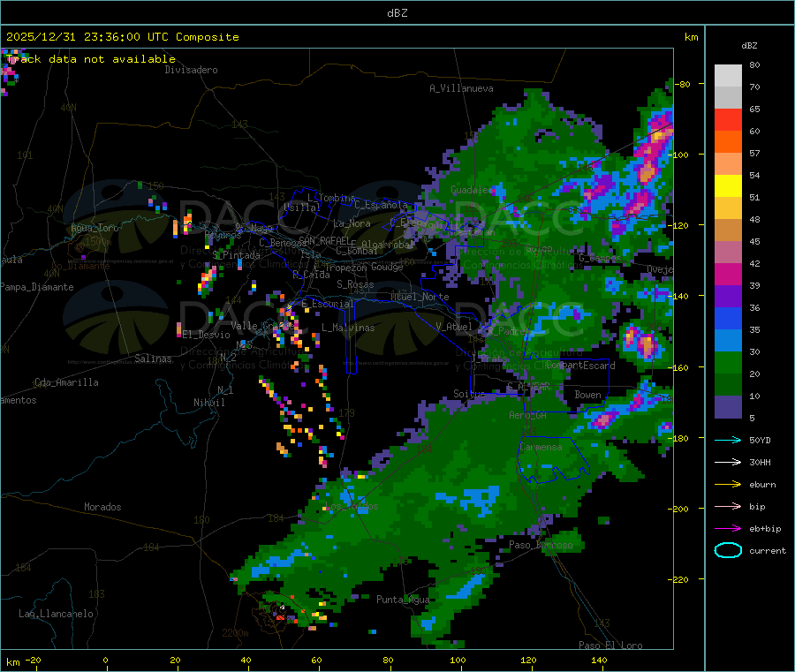Screen dimensions: 795x672
Task: Click the 'S_Pintada' map label
Action: (x=236, y=255)
